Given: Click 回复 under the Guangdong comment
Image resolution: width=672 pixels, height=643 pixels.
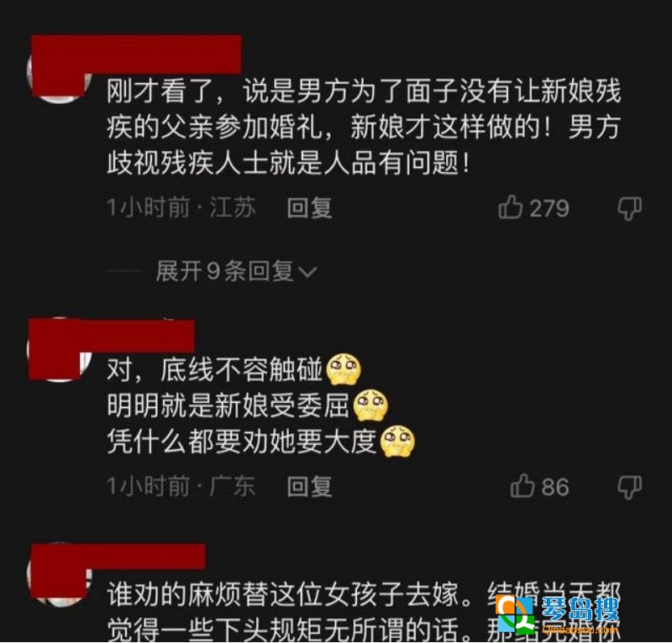Looking at the screenshot, I should [309, 487].
